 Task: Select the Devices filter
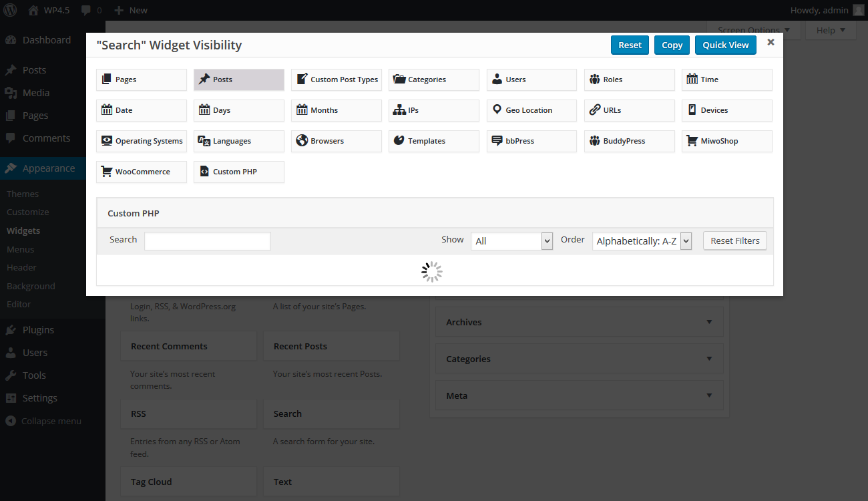pyautogui.click(x=727, y=110)
